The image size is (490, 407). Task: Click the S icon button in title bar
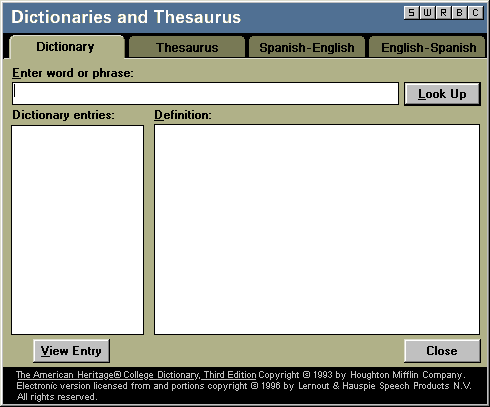point(411,13)
